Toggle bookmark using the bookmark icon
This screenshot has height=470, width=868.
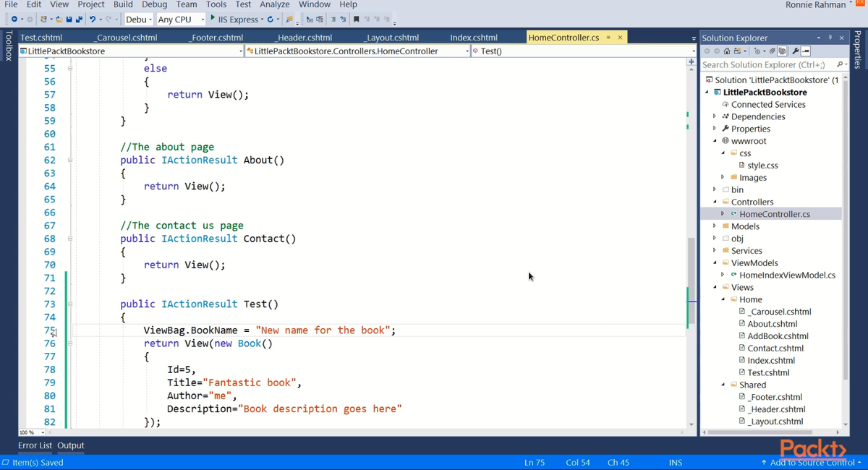point(357,19)
